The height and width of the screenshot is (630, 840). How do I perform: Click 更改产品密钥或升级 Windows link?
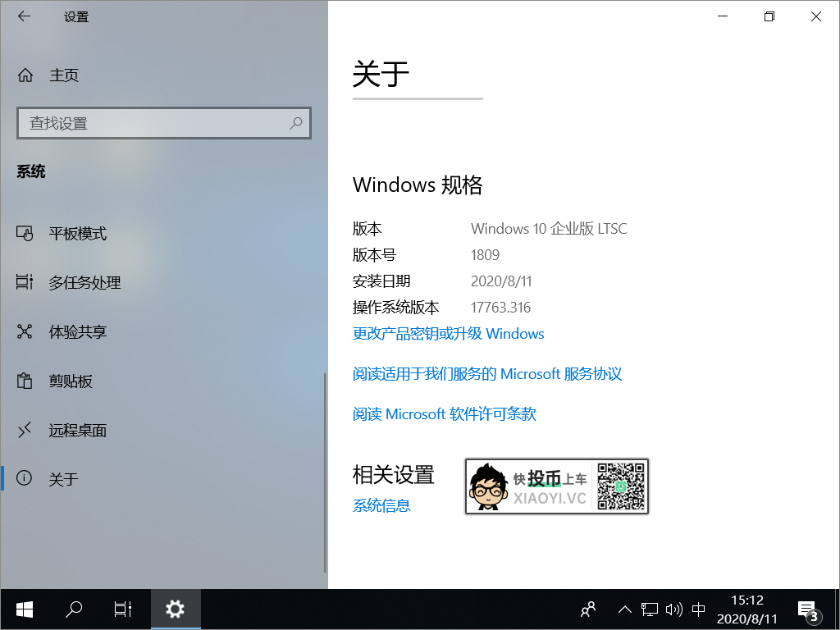pos(449,334)
